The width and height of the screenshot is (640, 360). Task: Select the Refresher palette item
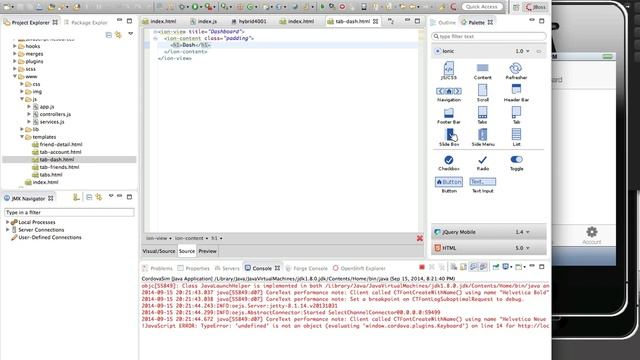(516, 71)
